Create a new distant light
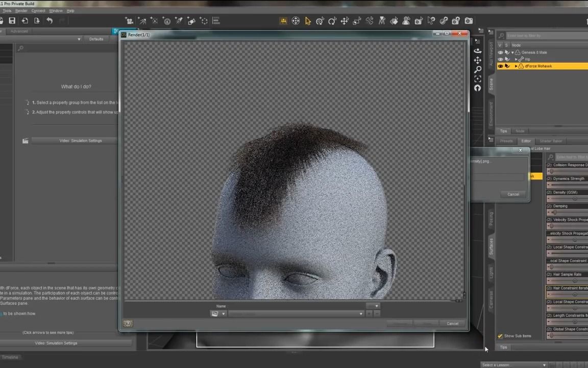Viewport: 588px width, 368px height. click(x=142, y=20)
